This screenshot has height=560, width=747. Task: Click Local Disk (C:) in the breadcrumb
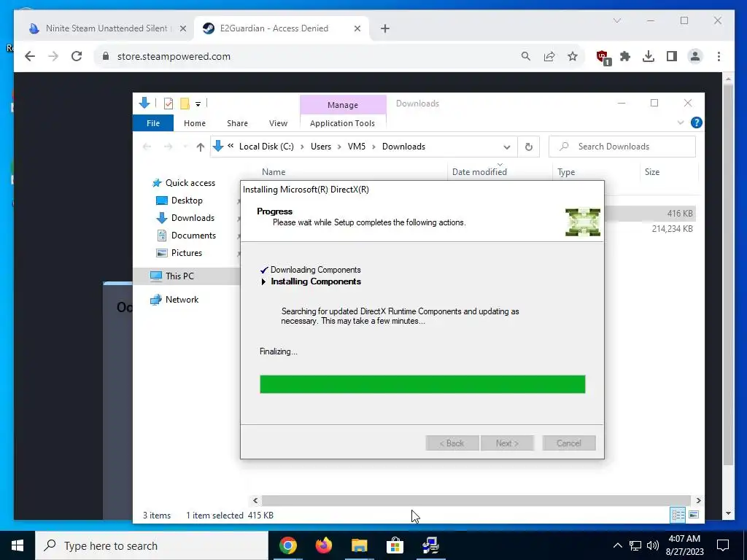pos(266,147)
